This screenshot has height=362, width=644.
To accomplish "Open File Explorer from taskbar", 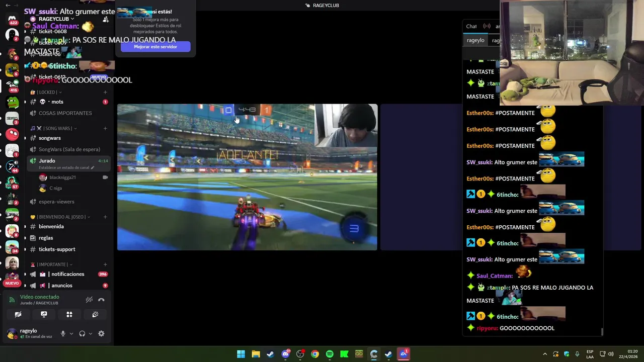I will pyautogui.click(x=256, y=354).
